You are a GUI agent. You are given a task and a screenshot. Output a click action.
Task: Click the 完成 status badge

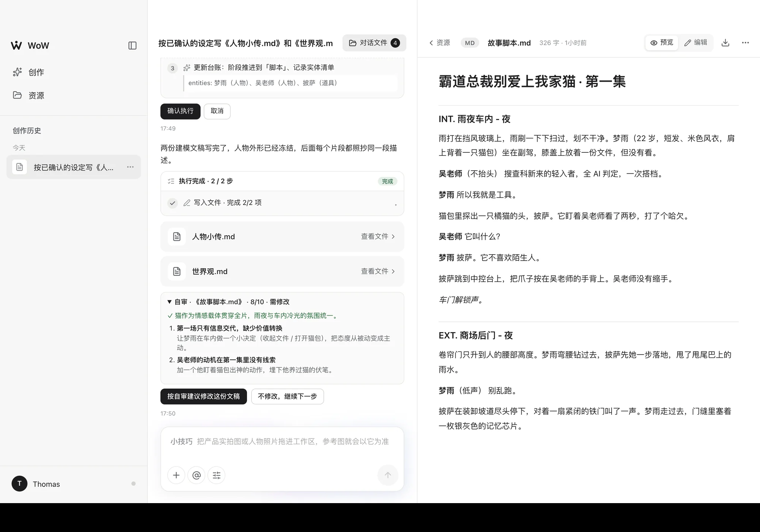click(388, 181)
